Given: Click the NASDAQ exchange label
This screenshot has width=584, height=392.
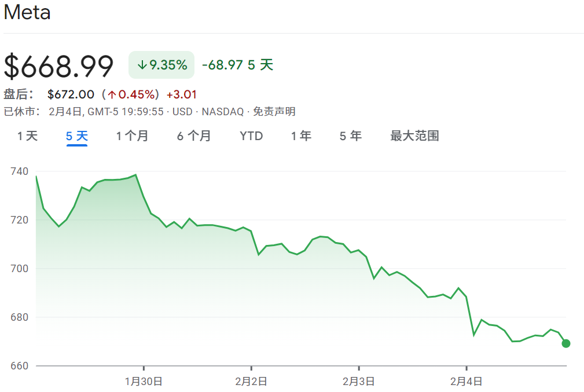Looking at the screenshot, I should 223,111.
